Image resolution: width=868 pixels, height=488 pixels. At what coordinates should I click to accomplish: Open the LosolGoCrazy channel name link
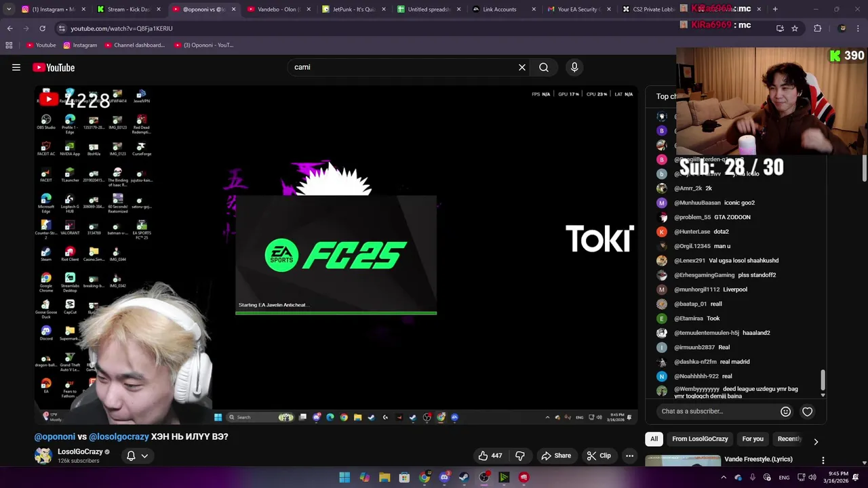tap(80, 451)
